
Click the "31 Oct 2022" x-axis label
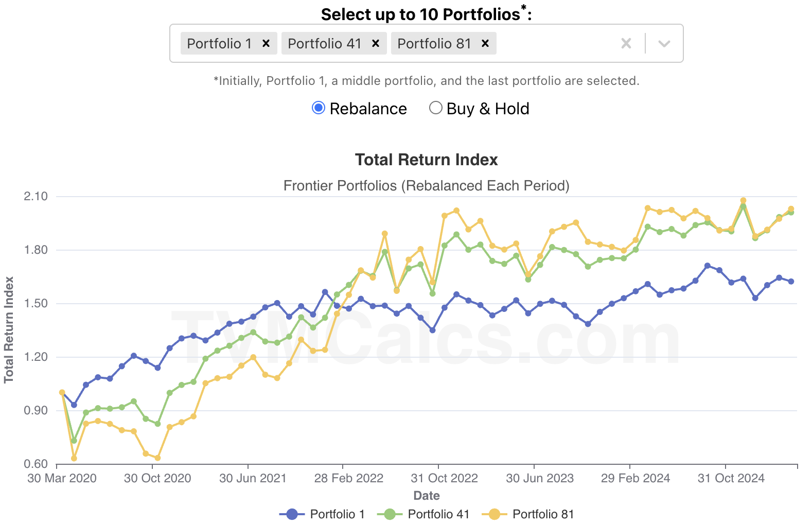click(x=444, y=478)
